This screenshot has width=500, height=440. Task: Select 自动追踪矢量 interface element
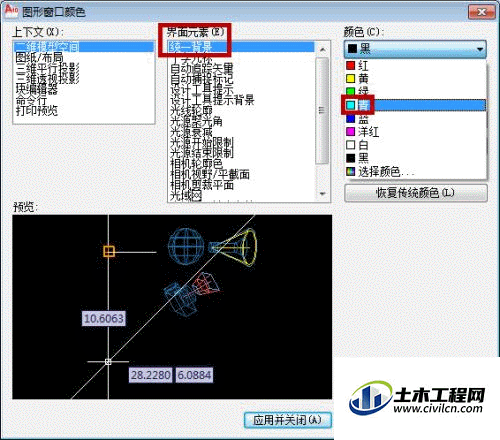[201, 69]
